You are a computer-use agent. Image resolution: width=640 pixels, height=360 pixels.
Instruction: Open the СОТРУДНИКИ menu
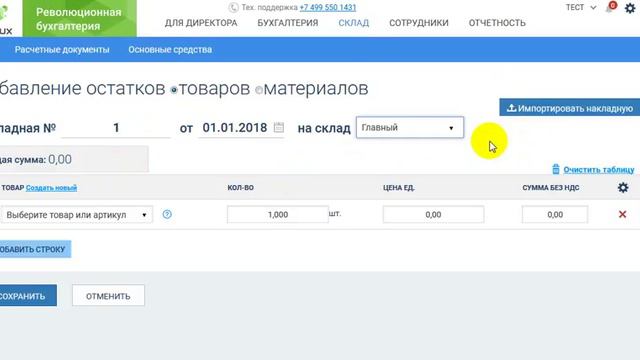(x=419, y=23)
